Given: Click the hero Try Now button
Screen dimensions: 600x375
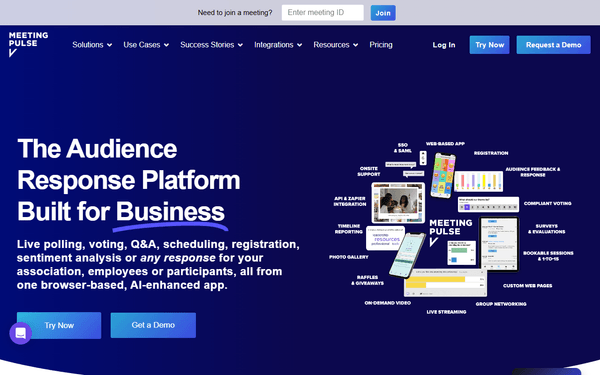Looking at the screenshot, I should [59, 325].
